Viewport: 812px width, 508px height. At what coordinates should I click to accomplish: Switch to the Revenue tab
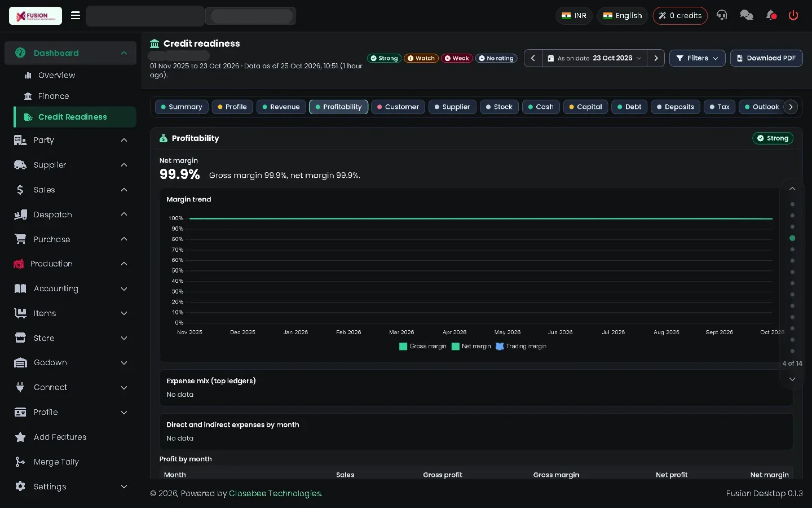click(x=281, y=107)
